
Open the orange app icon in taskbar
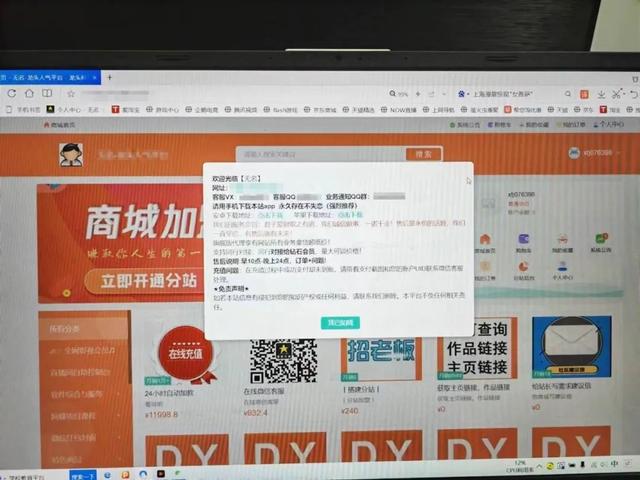point(125,475)
